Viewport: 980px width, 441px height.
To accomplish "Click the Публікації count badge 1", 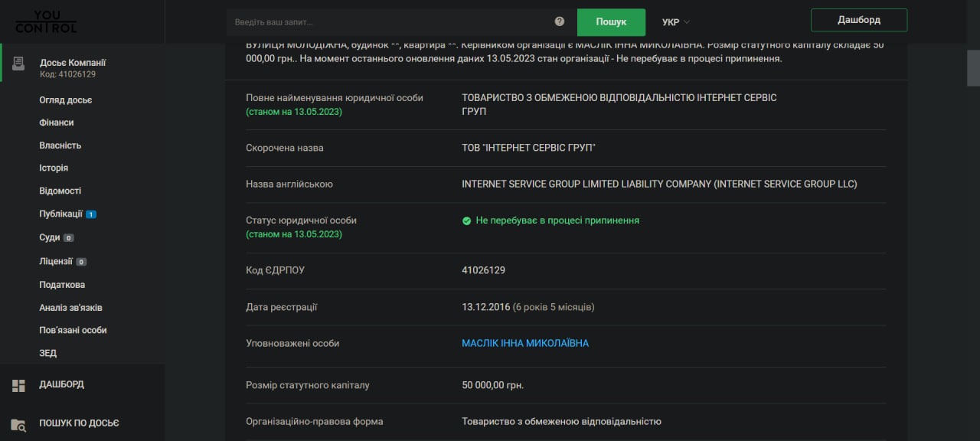I will (91, 214).
